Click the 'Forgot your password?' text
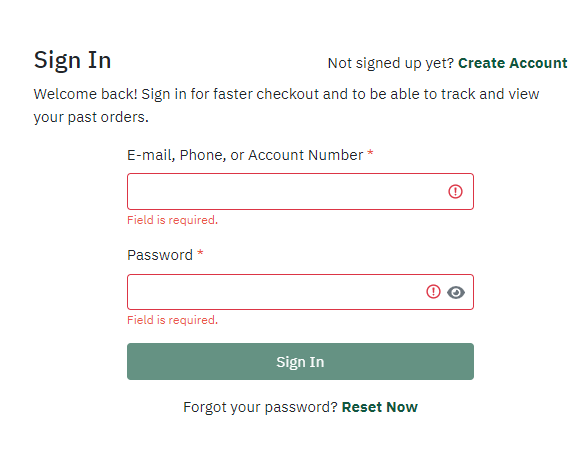The width and height of the screenshot is (588, 467). pos(261,407)
